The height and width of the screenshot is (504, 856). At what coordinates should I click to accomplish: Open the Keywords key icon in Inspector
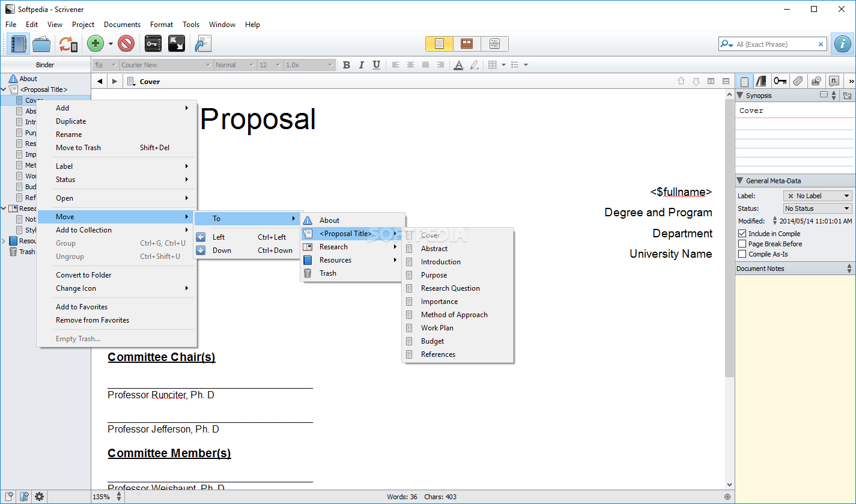(780, 81)
